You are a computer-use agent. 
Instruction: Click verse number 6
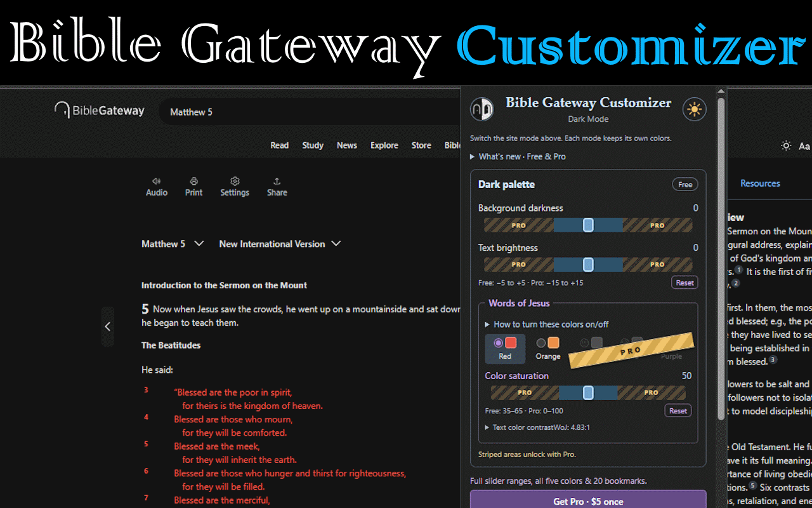[145, 471]
